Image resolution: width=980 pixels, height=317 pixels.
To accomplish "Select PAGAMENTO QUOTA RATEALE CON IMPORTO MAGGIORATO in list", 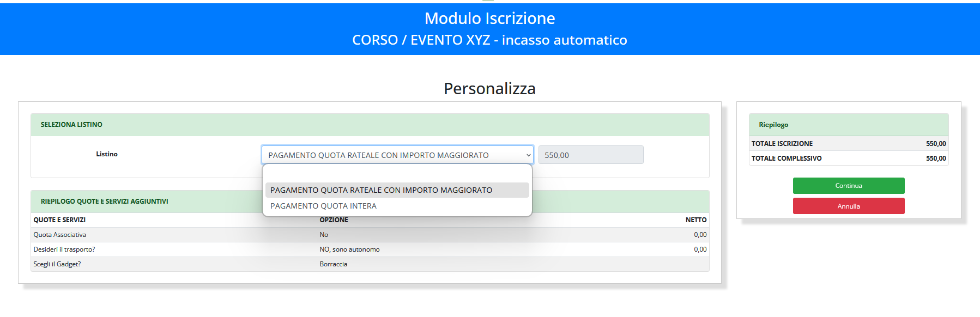I will coord(382,190).
